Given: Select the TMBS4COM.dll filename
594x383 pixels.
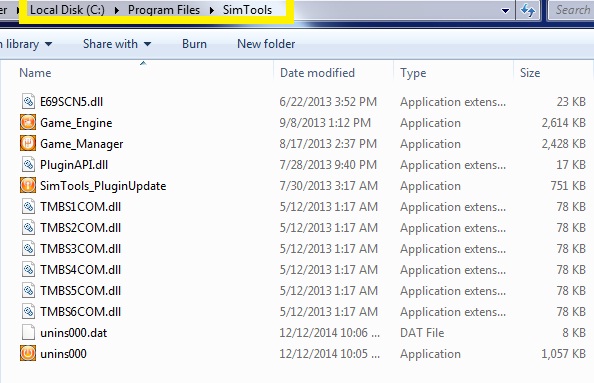Looking at the screenshot, I should click(80, 270).
